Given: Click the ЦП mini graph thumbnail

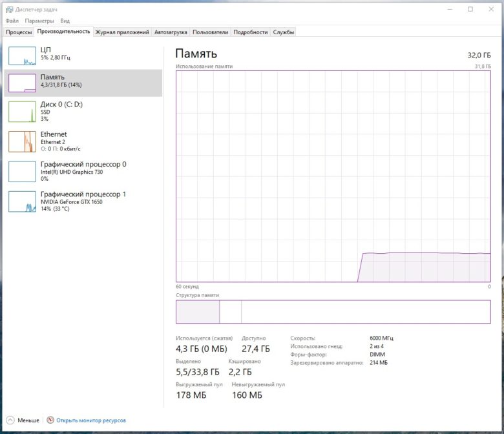Looking at the screenshot, I should [22, 56].
